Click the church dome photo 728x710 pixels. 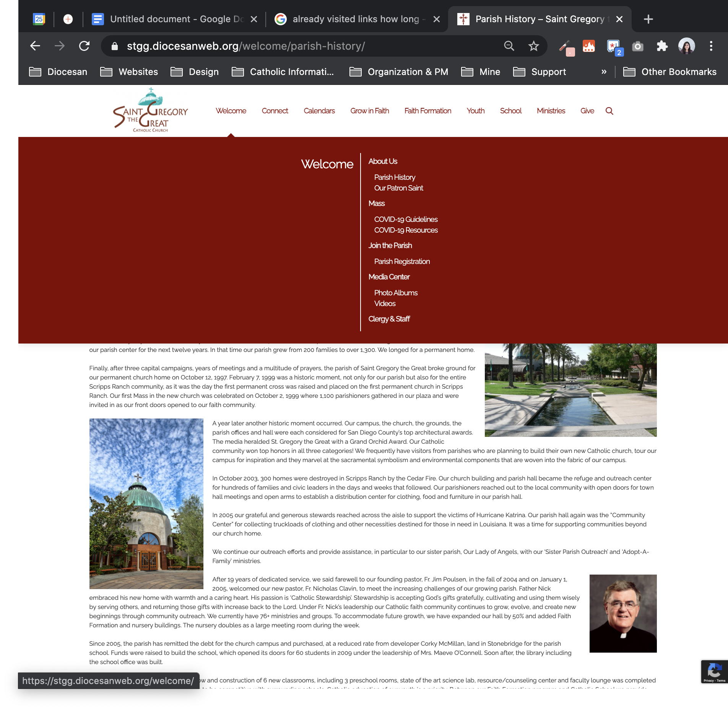pyautogui.click(x=146, y=503)
